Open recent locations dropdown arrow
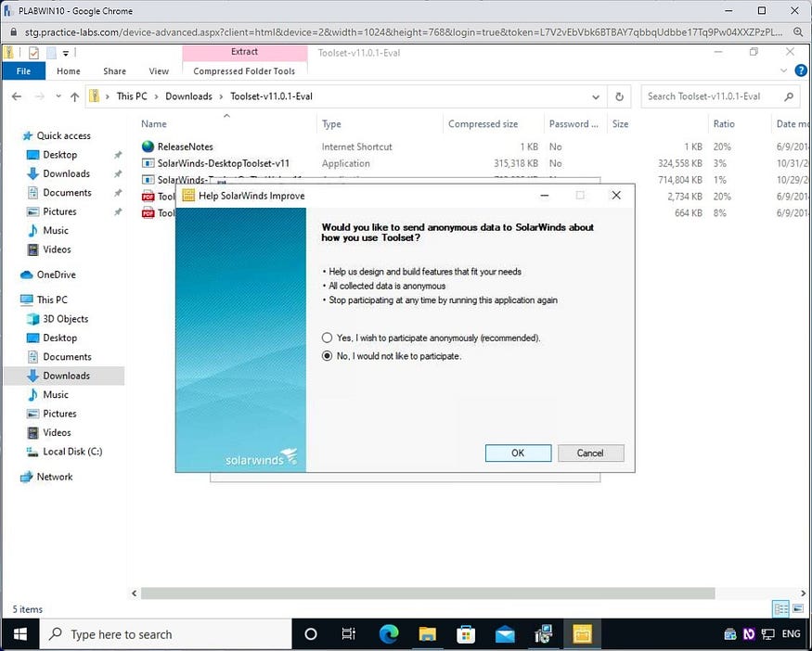Screen dimensions: 812x651 [58, 96]
